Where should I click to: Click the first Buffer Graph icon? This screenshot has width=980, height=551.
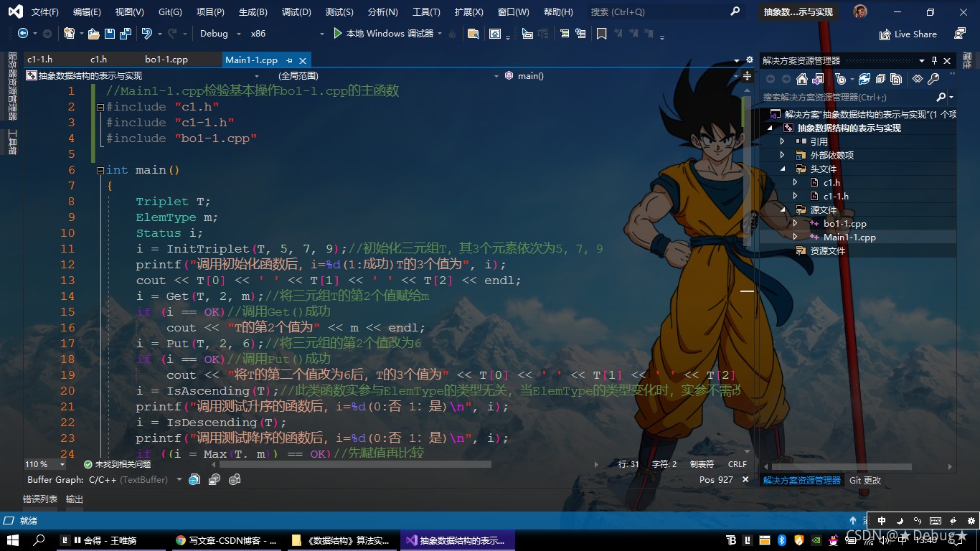coord(194,480)
